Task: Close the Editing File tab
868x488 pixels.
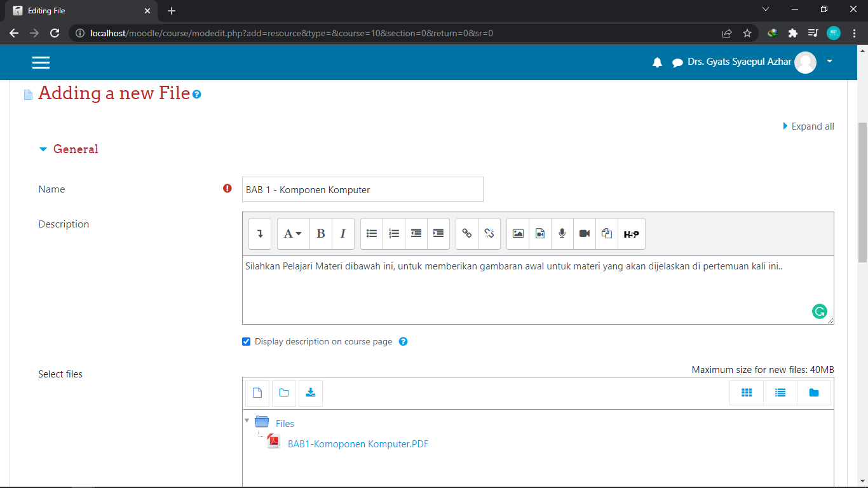Action: 147,11
